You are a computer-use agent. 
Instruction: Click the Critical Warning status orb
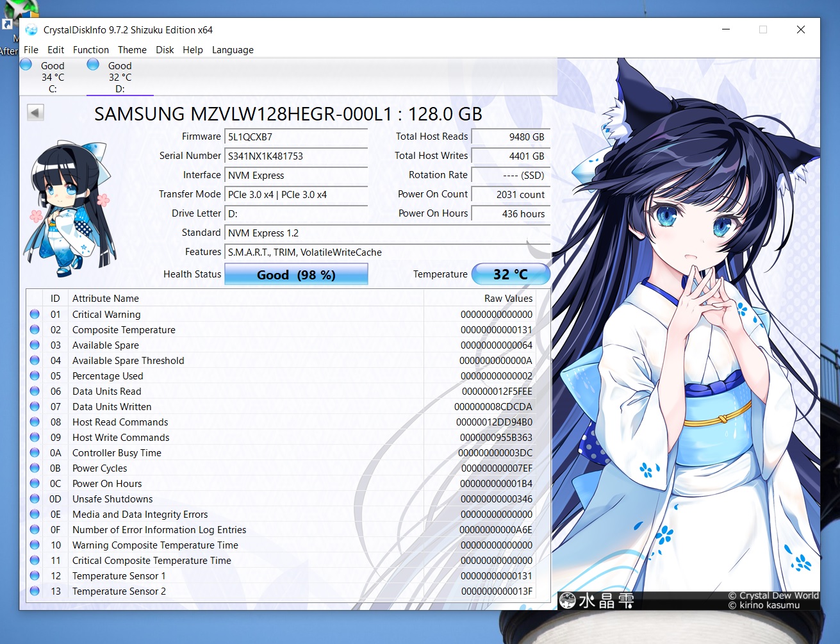[35, 314]
